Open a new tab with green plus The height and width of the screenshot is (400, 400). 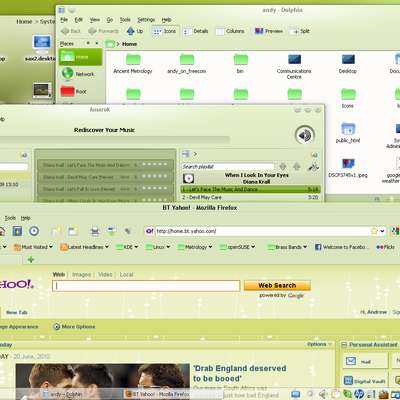click(31, 259)
